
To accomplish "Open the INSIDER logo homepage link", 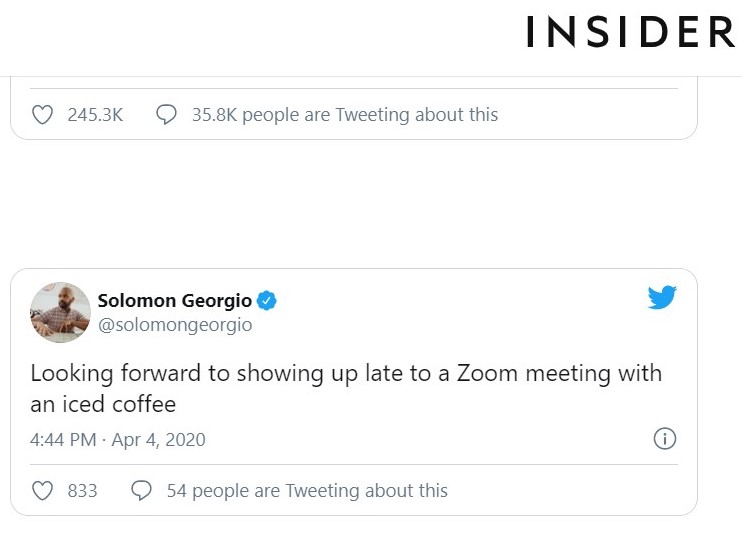I will [630, 33].
